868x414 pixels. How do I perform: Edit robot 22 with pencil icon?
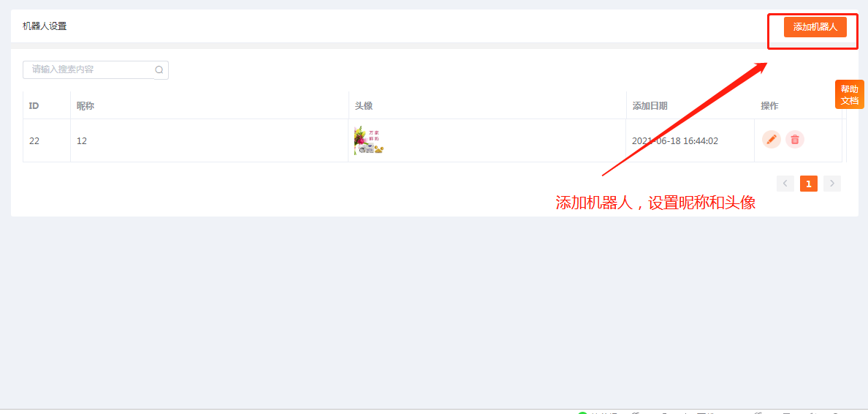[771, 140]
